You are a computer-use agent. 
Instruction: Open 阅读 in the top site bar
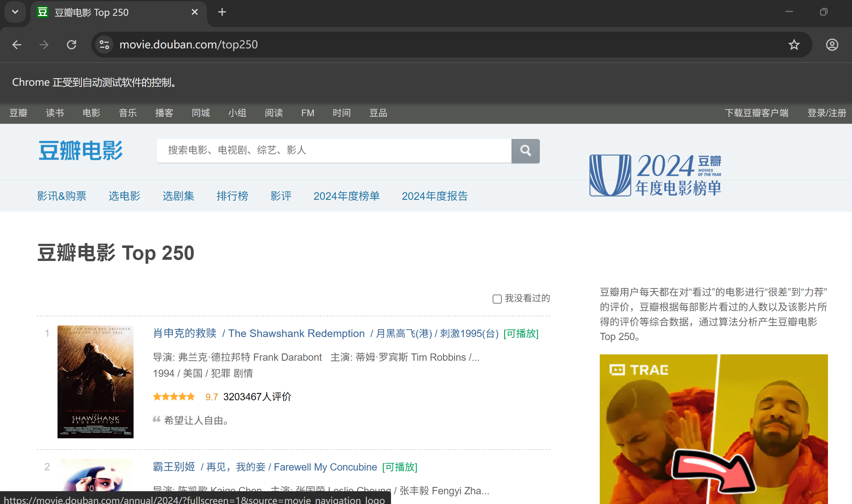point(274,113)
